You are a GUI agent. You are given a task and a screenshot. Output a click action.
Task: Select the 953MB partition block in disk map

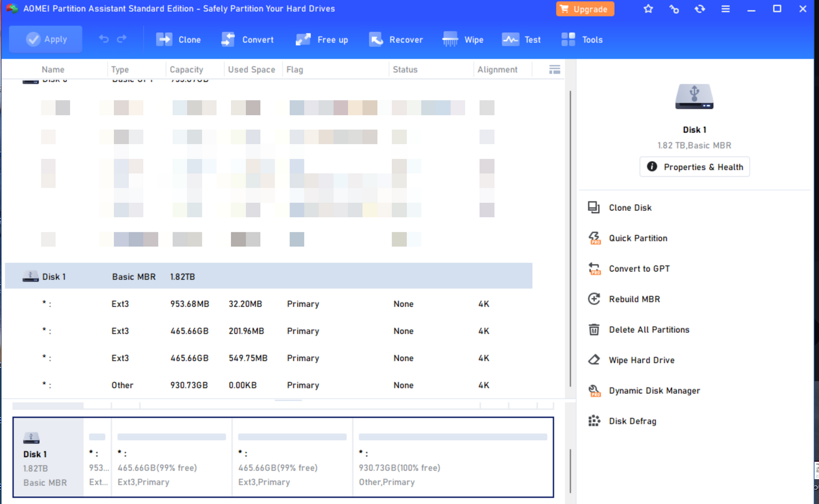[x=98, y=457]
